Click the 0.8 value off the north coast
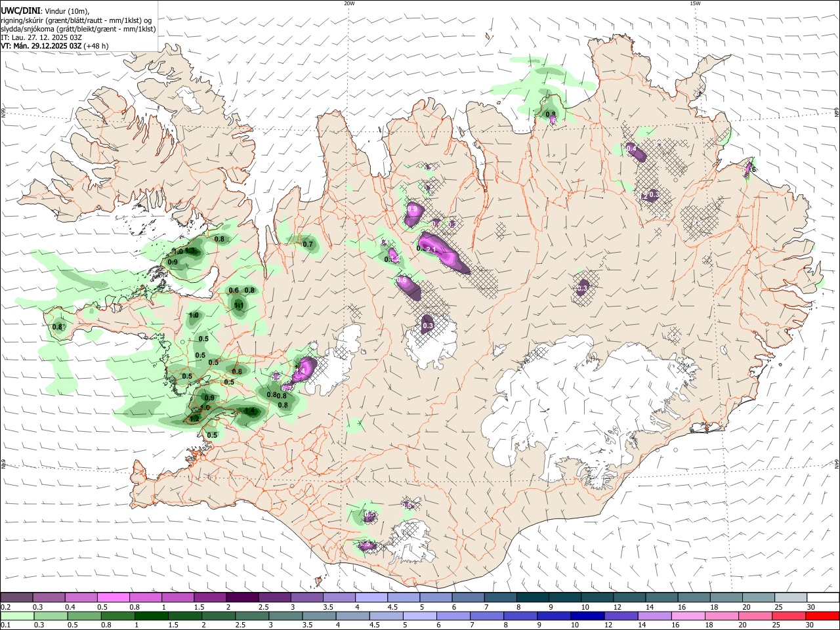840x630 pixels. pos(551,114)
